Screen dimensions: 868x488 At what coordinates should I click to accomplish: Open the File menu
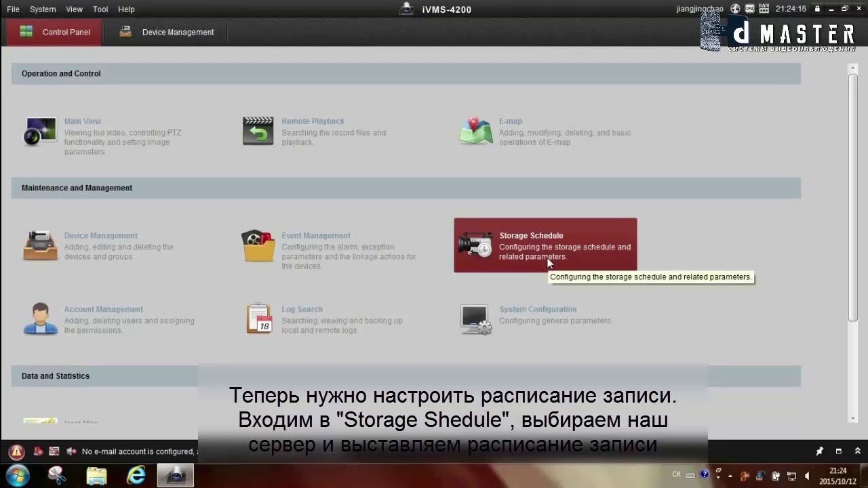pyautogui.click(x=13, y=9)
